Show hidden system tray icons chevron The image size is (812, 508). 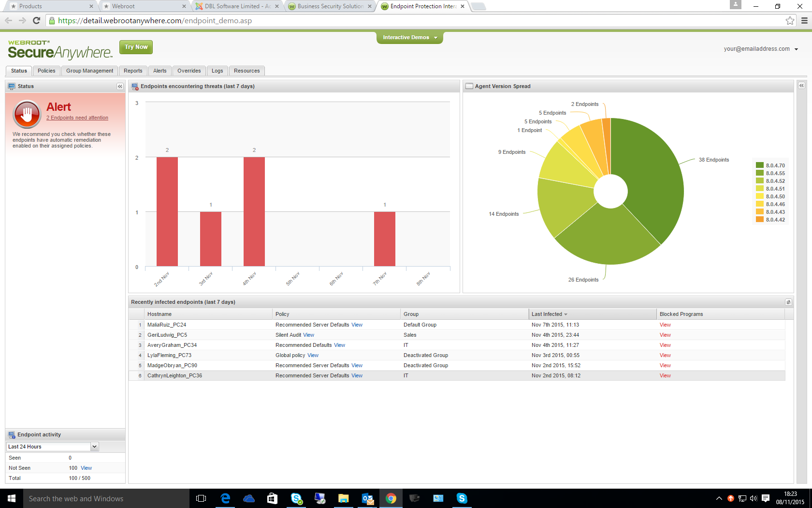coord(719,498)
